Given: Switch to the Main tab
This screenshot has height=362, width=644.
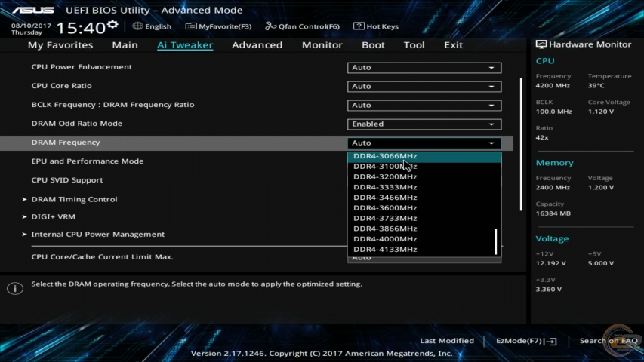Looking at the screenshot, I should pyautogui.click(x=125, y=44).
